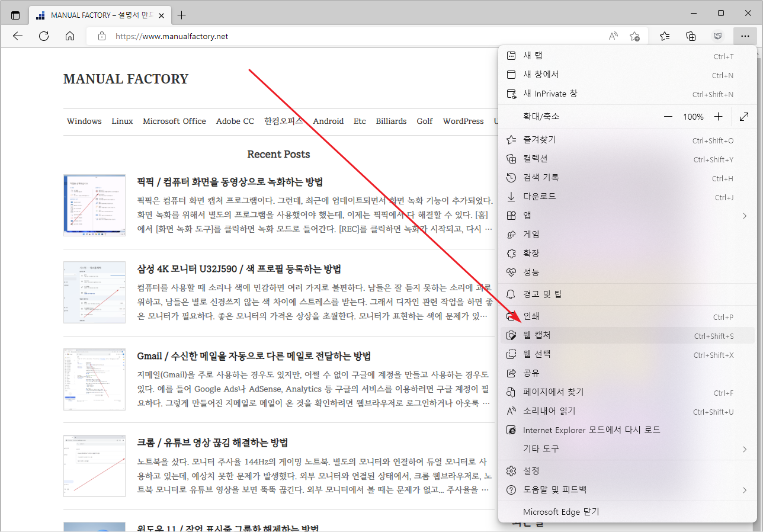763x532 pixels.
Task: Open post 픽픽 컴퓨터 화면을 동영상으로 녹화하는 방법
Action: click(x=230, y=182)
